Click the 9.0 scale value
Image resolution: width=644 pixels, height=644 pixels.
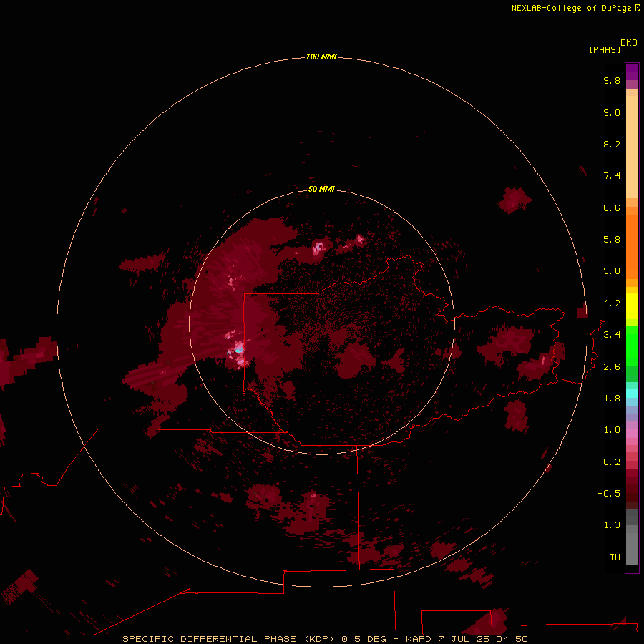coord(612,112)
